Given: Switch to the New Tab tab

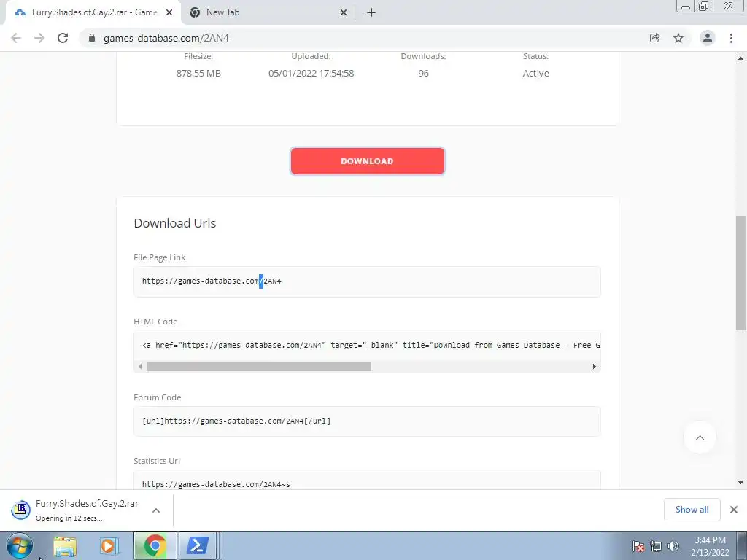Looking at the screenshot, I should [x=267, y=12].
